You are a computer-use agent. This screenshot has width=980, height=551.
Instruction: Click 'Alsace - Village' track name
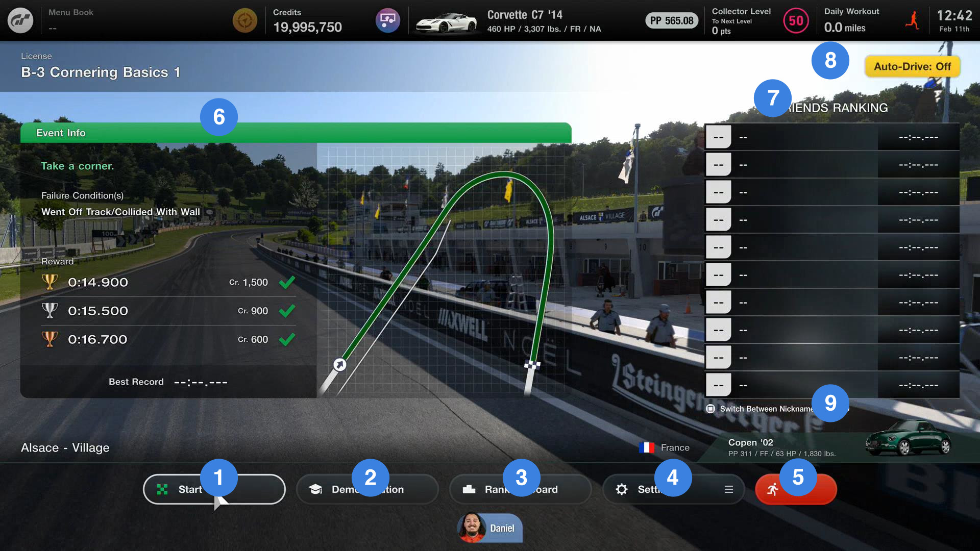(65, 447)
